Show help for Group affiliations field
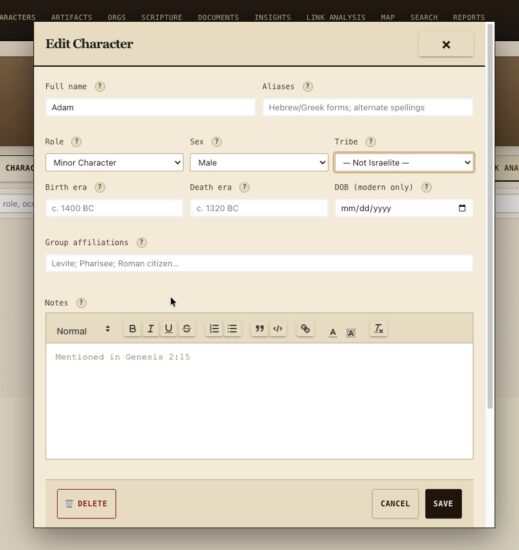Image resolution: width=519 pixels, height=550 pixels. (142, 242)
